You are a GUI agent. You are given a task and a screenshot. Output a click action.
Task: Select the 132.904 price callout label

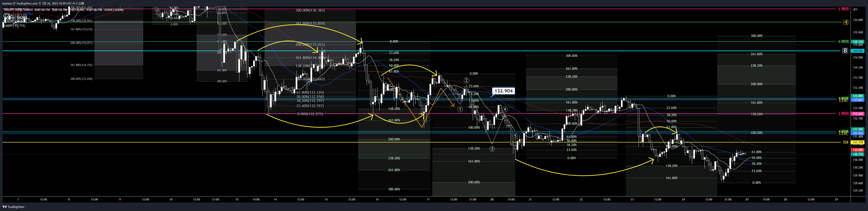(x=504, y=91)
